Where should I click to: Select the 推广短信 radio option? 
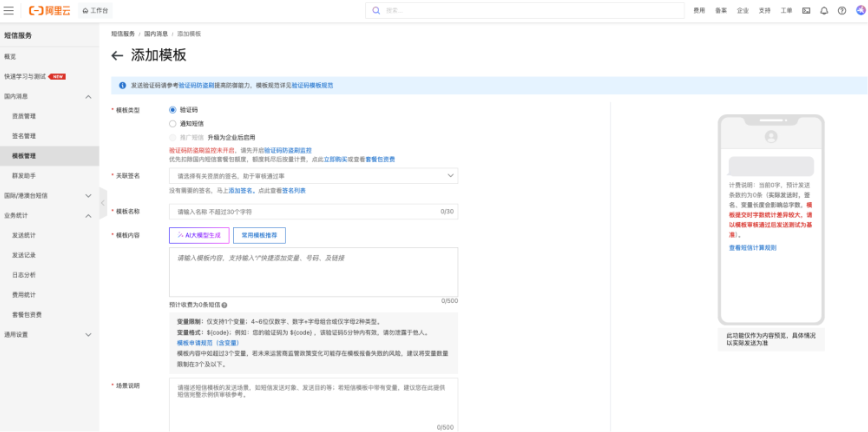point(173,138)
